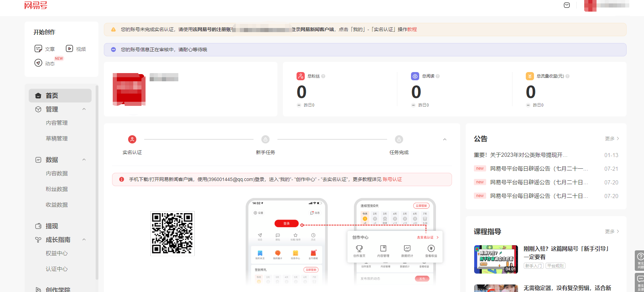Click the 任务完成 locked step icon

click(399, 139)
